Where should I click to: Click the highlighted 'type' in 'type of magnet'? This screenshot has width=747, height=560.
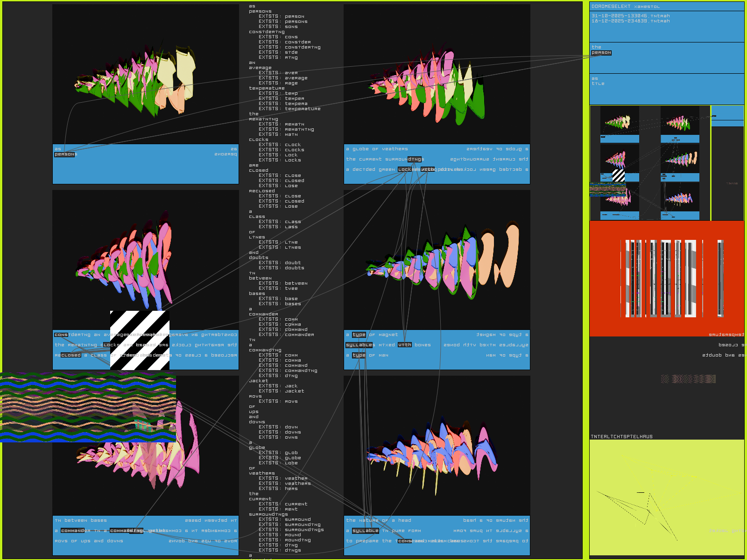pyautogui.click(x=359, y=335)
